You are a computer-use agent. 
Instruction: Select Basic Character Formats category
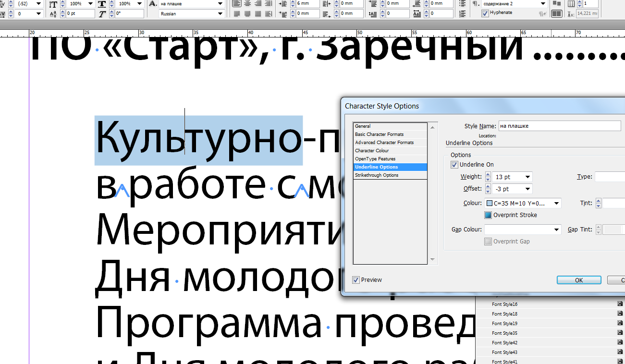[x=390, y=134]
